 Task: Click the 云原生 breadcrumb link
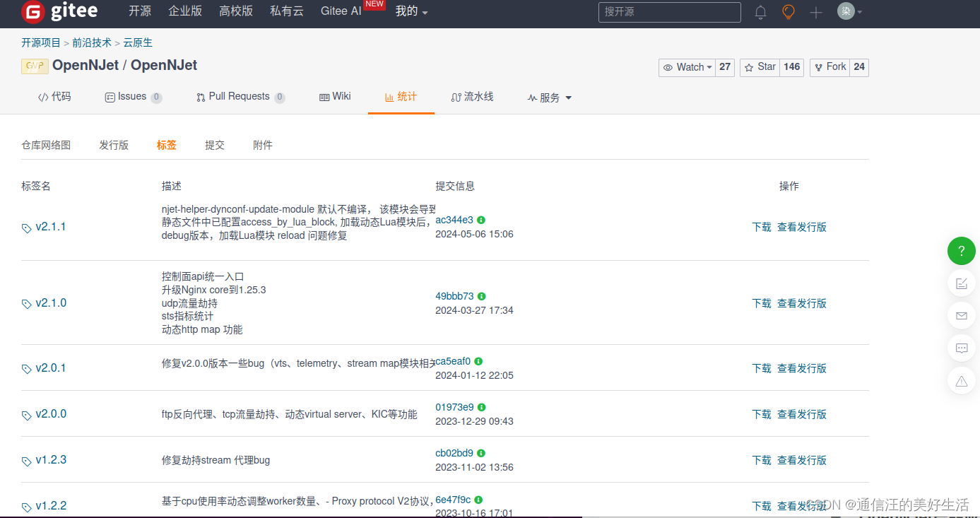[x=138, y=43]
